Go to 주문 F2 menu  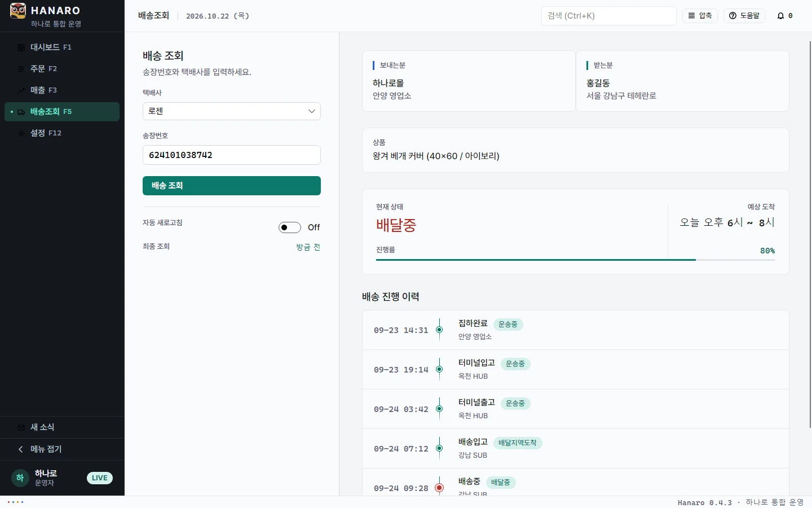[62, 69]
